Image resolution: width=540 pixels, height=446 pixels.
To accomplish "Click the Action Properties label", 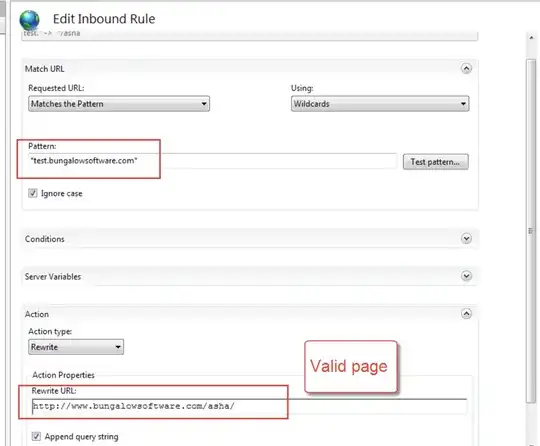I will click(63, 375).
